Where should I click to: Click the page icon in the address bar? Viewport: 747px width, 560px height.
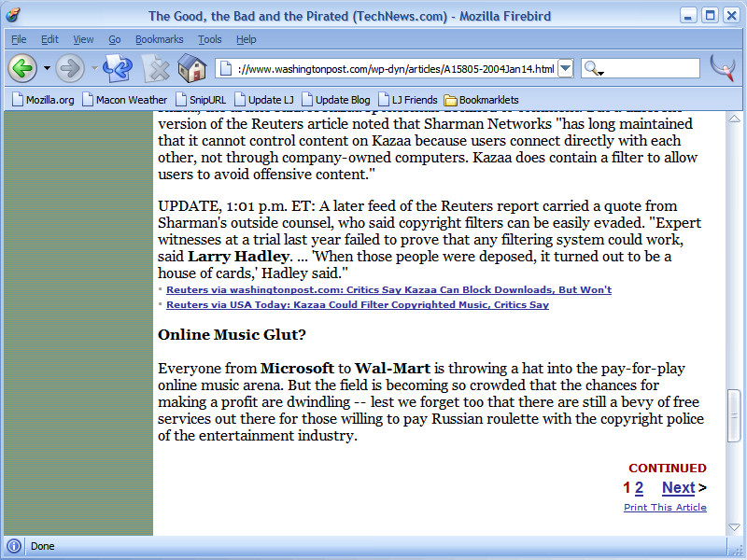(x=226, y=69)
